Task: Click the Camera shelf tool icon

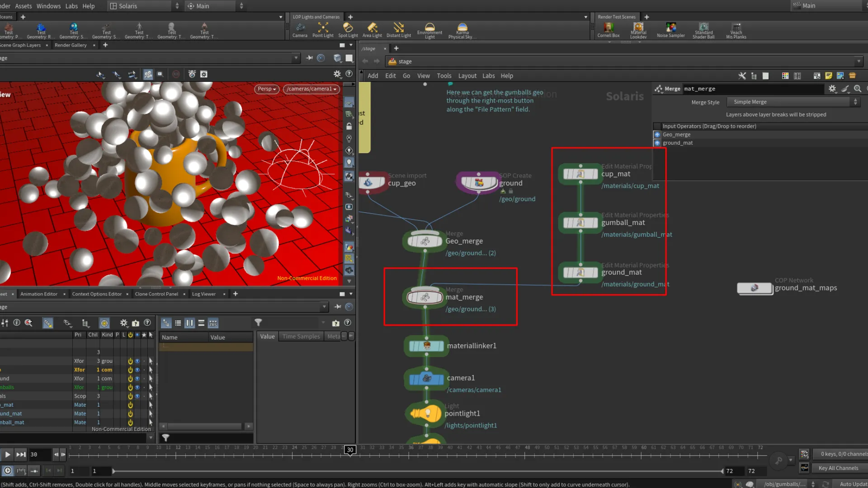Action: click(300, 28)
